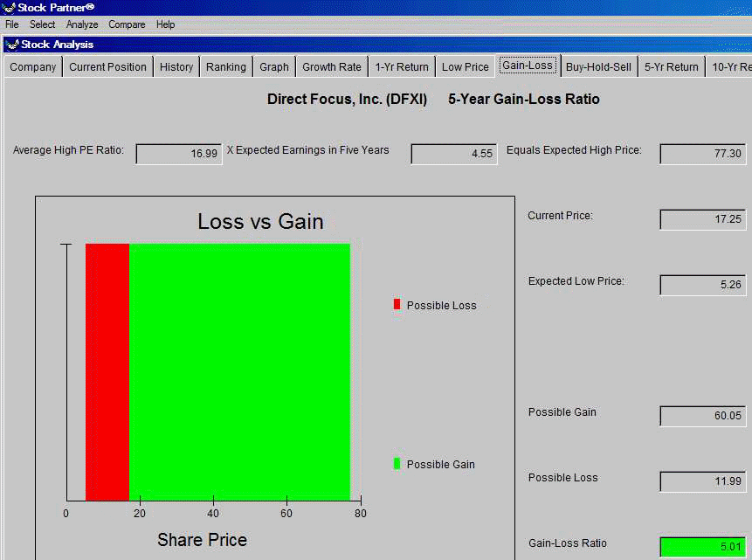The height and width of the screenshot is (560, 752).
Task: Switch to the Buy-Hold-Sell tab
Action: (598, 67)
